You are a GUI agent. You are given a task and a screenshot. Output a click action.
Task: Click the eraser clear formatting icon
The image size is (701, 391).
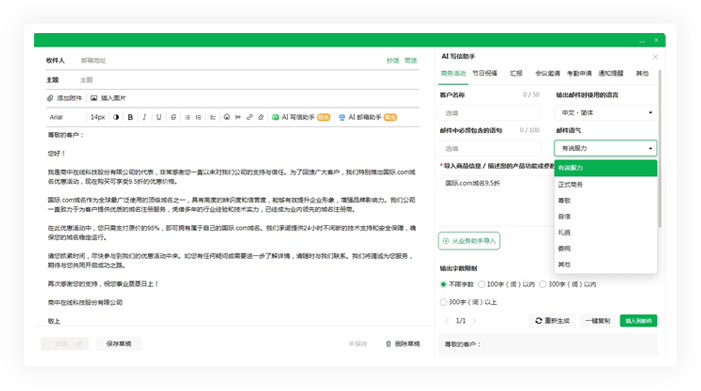click(x=261, y=117)
